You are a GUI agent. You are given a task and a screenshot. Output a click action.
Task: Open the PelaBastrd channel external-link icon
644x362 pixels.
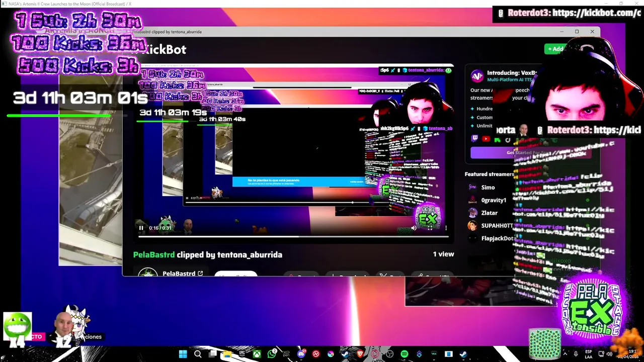[200, 274]
